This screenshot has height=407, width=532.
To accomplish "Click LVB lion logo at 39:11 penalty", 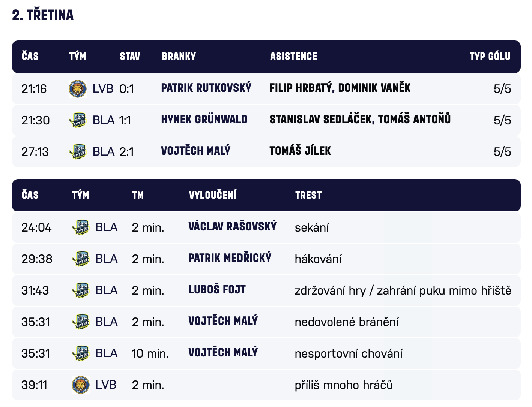I will (81, 385).
